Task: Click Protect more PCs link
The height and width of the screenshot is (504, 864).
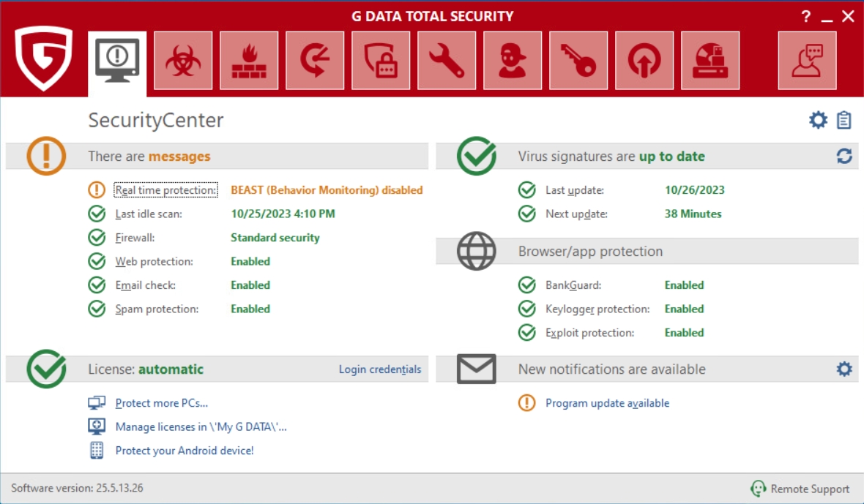Action: 161,403
